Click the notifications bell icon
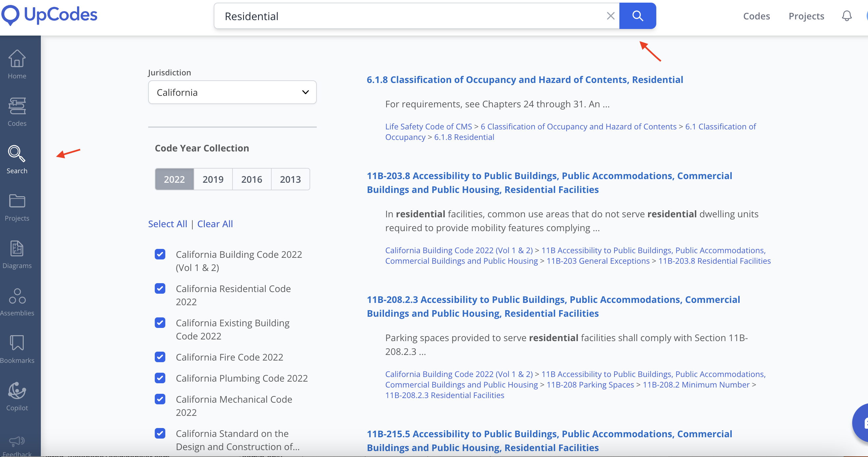This screenshot has width=868, height=457. click(847, 16)
